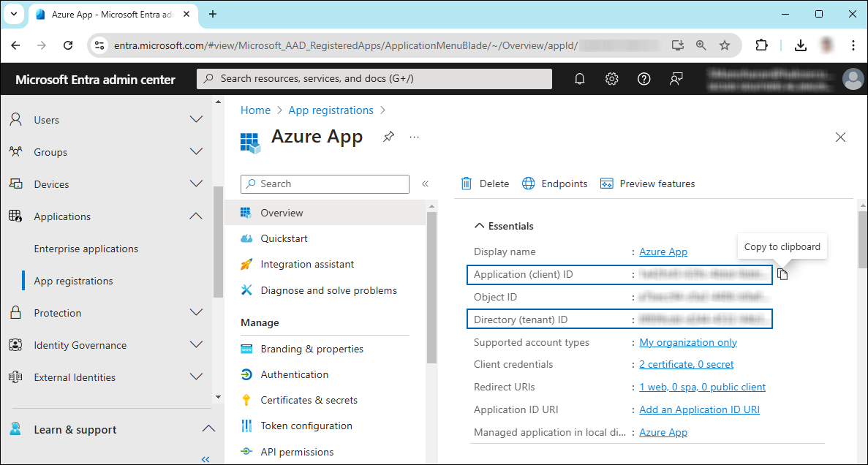Collapse the Essentials section

coord(480,226)
